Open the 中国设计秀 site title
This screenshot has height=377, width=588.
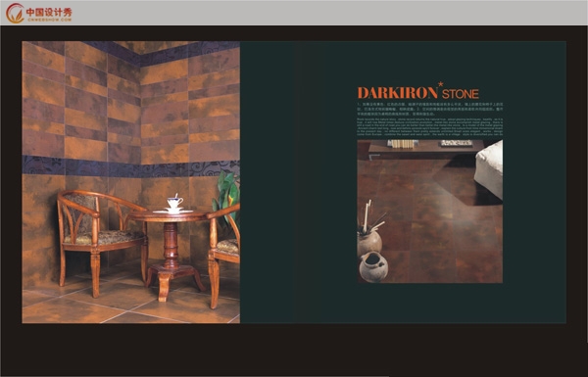(49, 12)
